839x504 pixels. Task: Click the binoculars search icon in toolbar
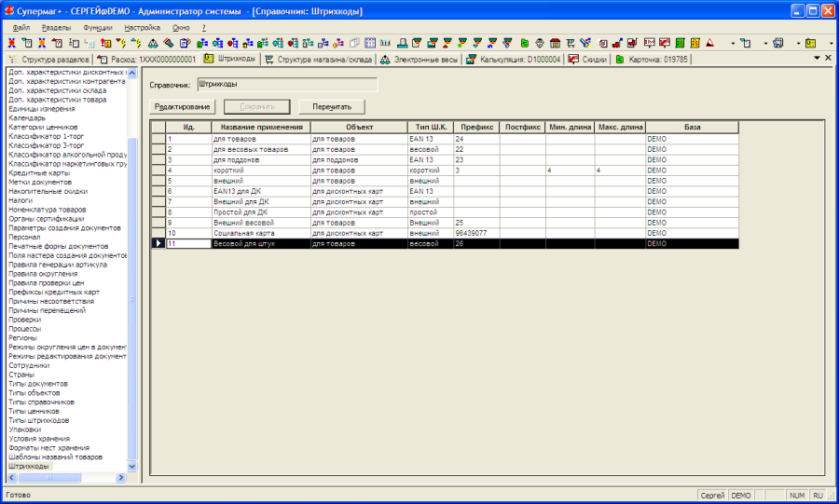[x=152, y=43]
